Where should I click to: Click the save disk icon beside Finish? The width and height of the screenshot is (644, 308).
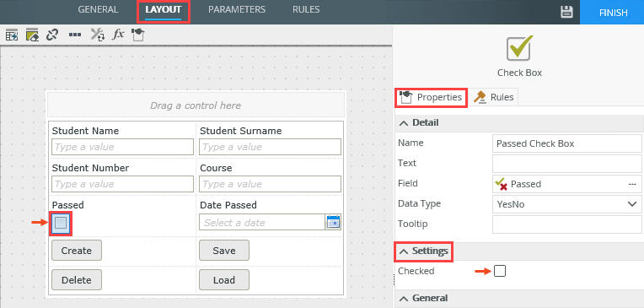coord(566,12)
